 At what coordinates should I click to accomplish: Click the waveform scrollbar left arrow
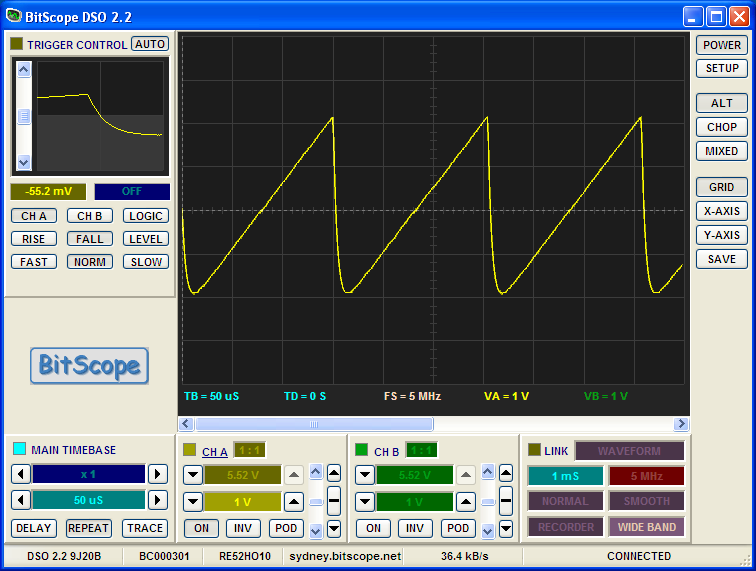[x=187, y=424]
